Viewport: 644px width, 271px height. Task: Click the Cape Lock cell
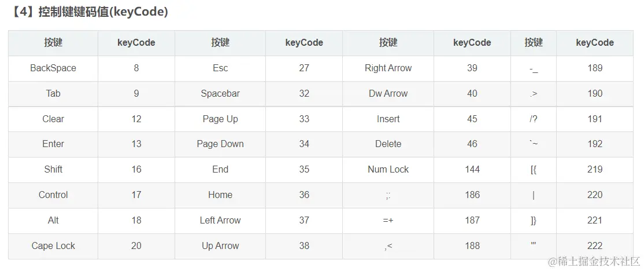53,246
